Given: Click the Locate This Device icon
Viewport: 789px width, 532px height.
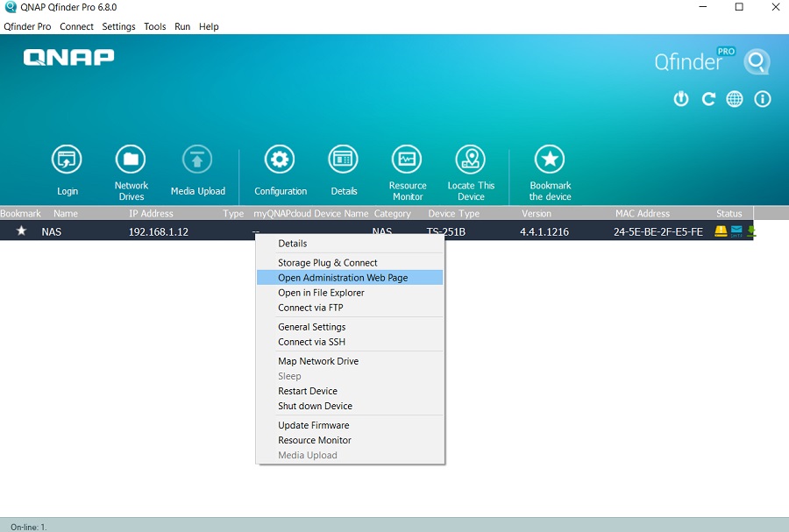Looking at the screenshot, I should coord(471,160).
